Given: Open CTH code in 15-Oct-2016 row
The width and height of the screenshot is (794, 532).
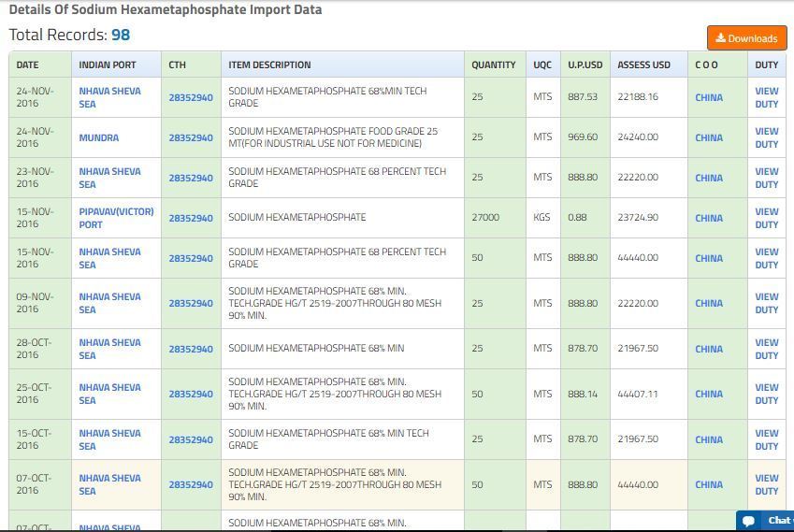Looking at the screenshot, I should coord(191,439).
